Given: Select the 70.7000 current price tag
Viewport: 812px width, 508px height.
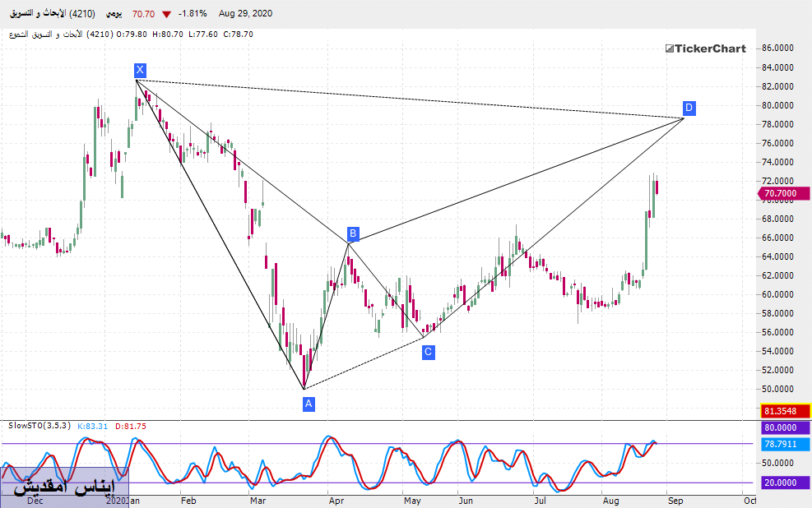Looking at the screenshot, I should click(x=782, y=193).
